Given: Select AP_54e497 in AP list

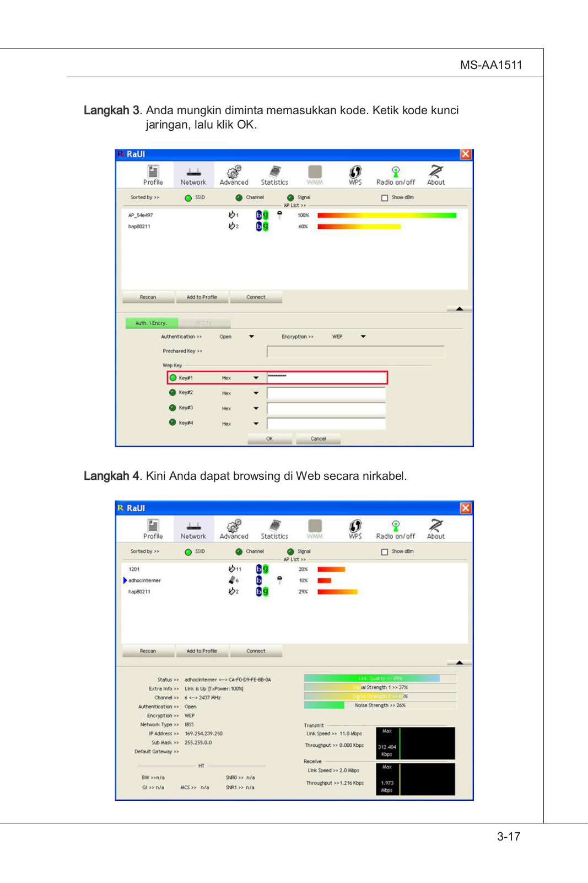Looking at the screenshot, I should 141,215.
